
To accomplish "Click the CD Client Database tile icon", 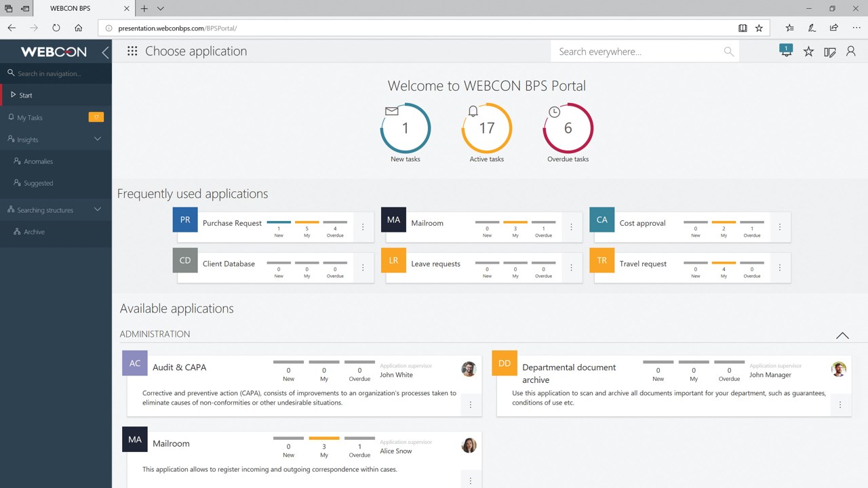I will [x=185, y=261].
